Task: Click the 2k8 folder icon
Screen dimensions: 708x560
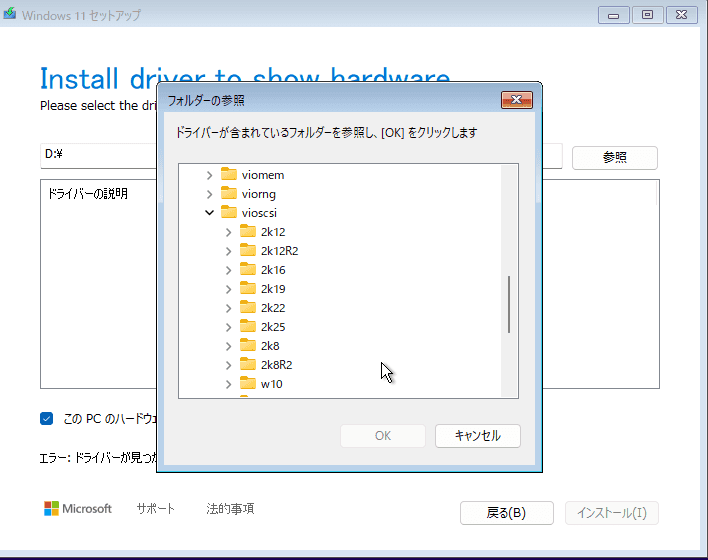Action: (x=248, y=345)
